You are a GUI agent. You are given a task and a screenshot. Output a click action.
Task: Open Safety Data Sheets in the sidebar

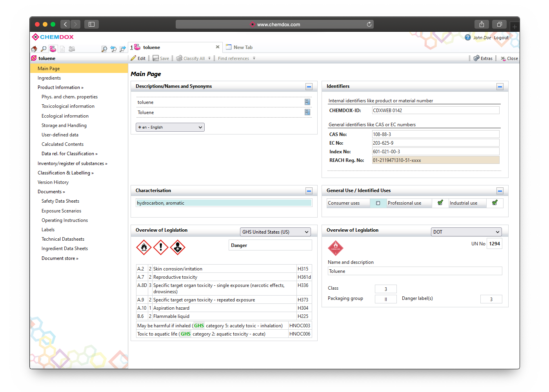pyautogui.click(x=60, y=201)
